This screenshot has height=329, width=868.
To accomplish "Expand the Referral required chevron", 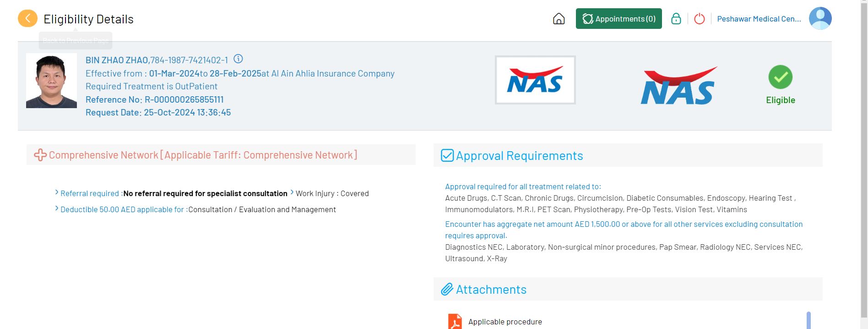I will click(57, 192).
